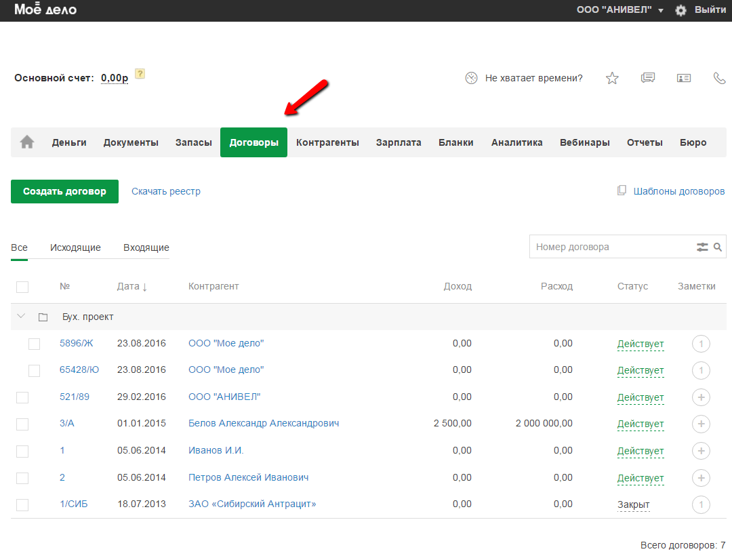Toggle the select-all checkbox in table header
732x560 pixels.
click(22, 287)
